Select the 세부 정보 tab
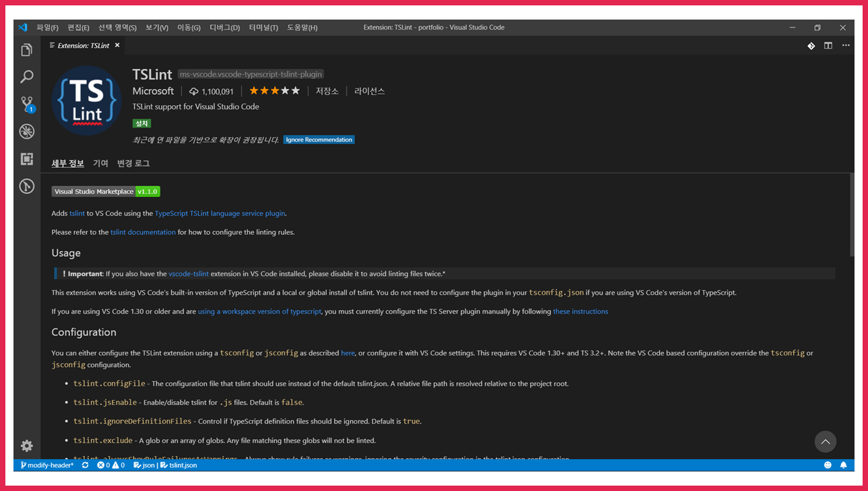The image size is (868, 491). click(x=68, y=164)
